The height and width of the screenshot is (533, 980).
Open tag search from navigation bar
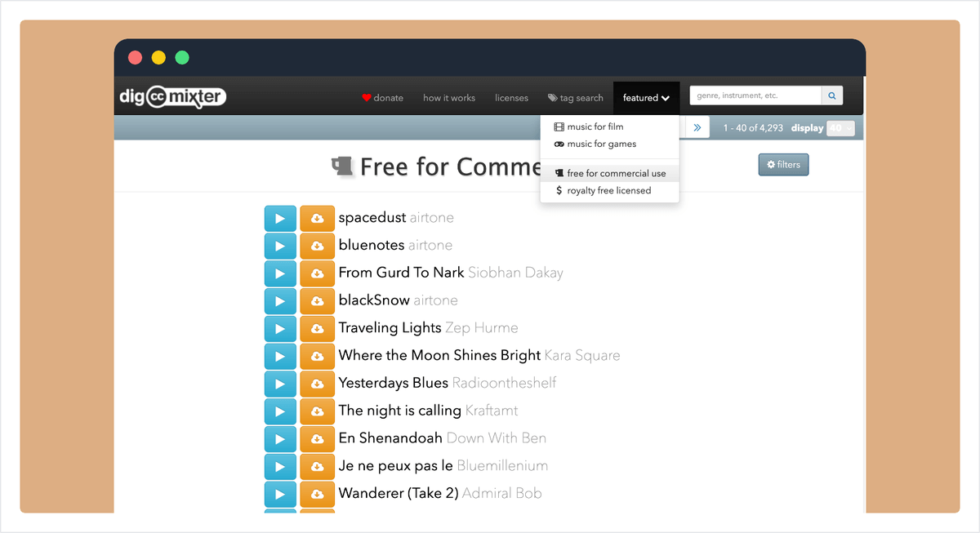575,98
